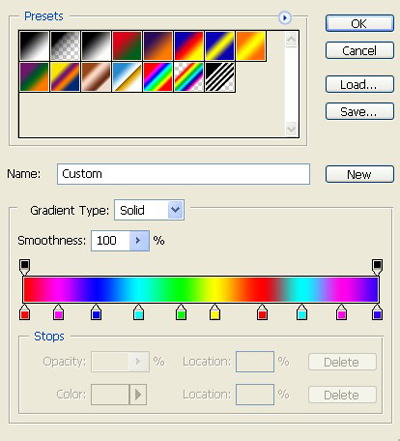
Task: Select the right black opacity stop
Action: pos(377,267)
